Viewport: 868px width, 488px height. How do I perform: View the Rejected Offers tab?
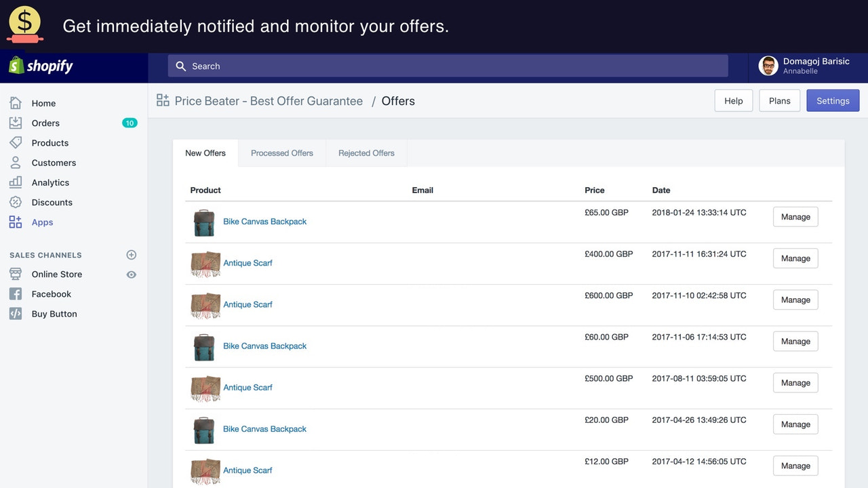pos(366,152)
